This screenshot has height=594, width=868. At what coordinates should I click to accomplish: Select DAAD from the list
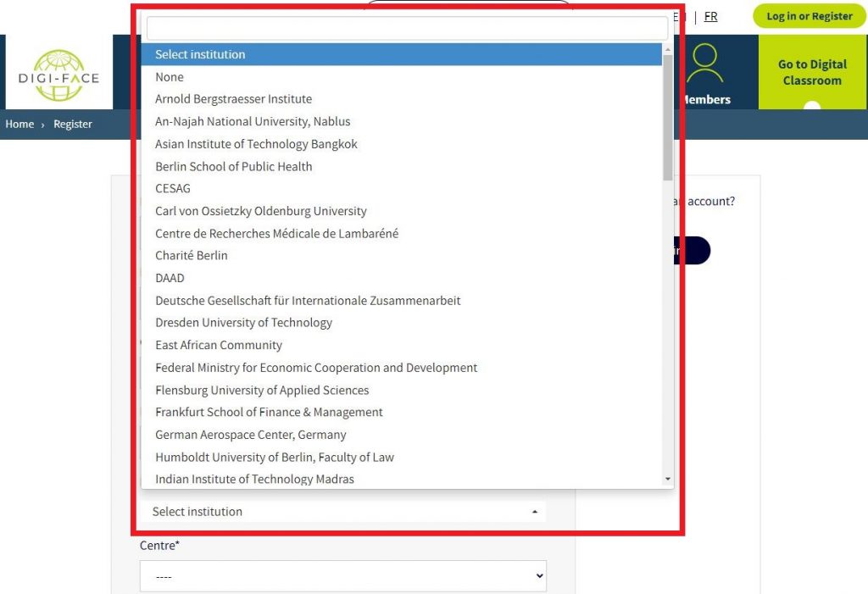tap(401, 278)
